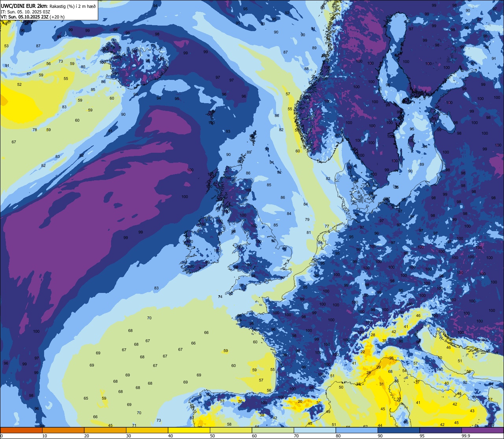Click the 95–99.9 dark navy legend swatch
Screen dimensions: 504x439
[x=441, y=430]
